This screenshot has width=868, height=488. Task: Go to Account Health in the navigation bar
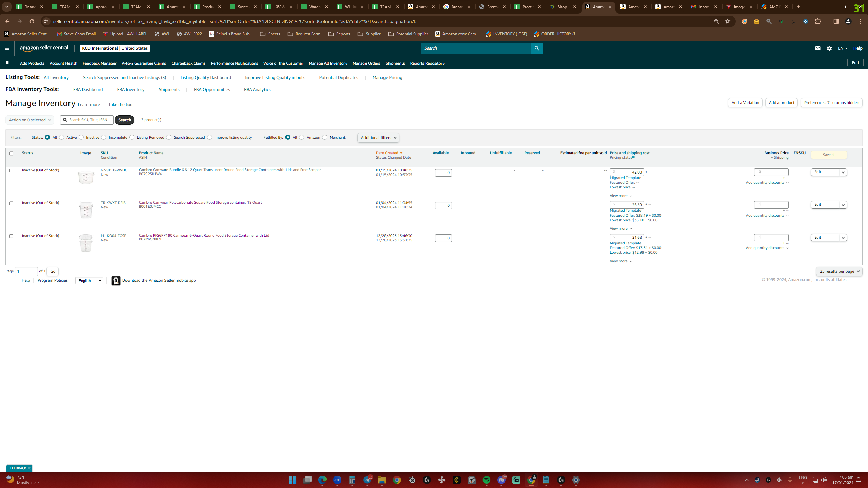click(x=63, y=63)
